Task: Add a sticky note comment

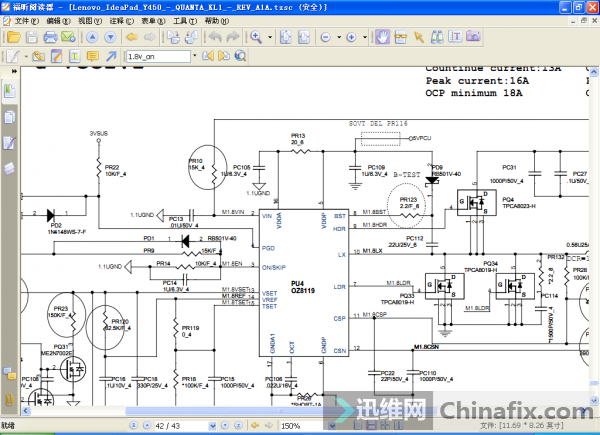Action: [93, 57]
